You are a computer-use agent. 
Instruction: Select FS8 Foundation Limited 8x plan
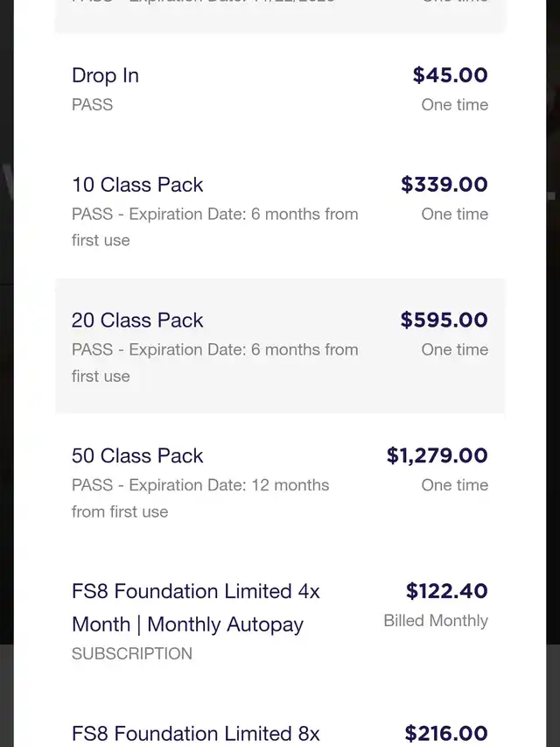coord(195,734)
